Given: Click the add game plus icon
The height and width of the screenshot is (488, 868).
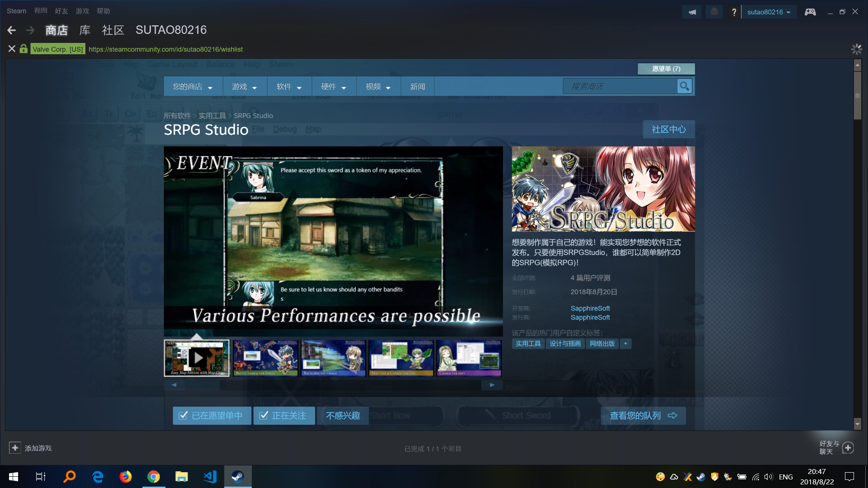Looking at the screenshot, I should 15,448.
